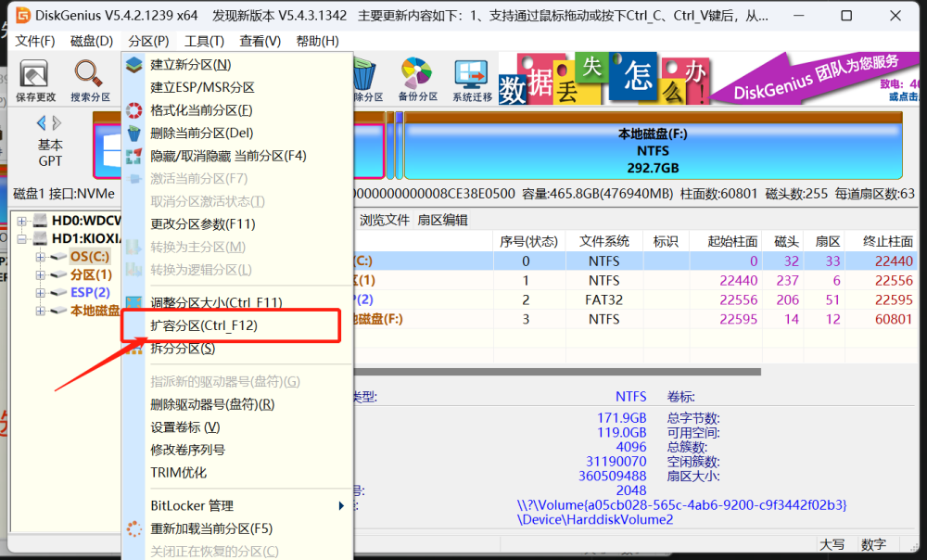Open the 查看(V) menu
Viewport: 927px width, 560px height.
[x=260, y=41]
